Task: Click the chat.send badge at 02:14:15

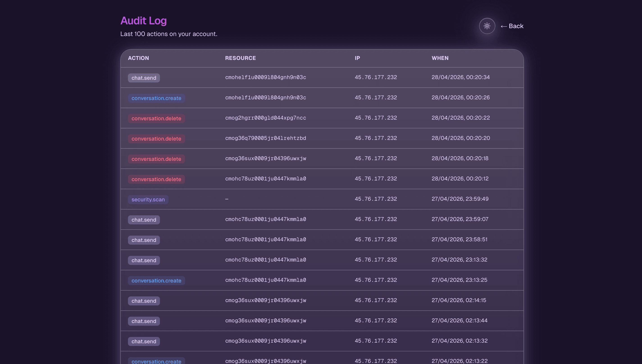Action: click(x=144, y=300)
